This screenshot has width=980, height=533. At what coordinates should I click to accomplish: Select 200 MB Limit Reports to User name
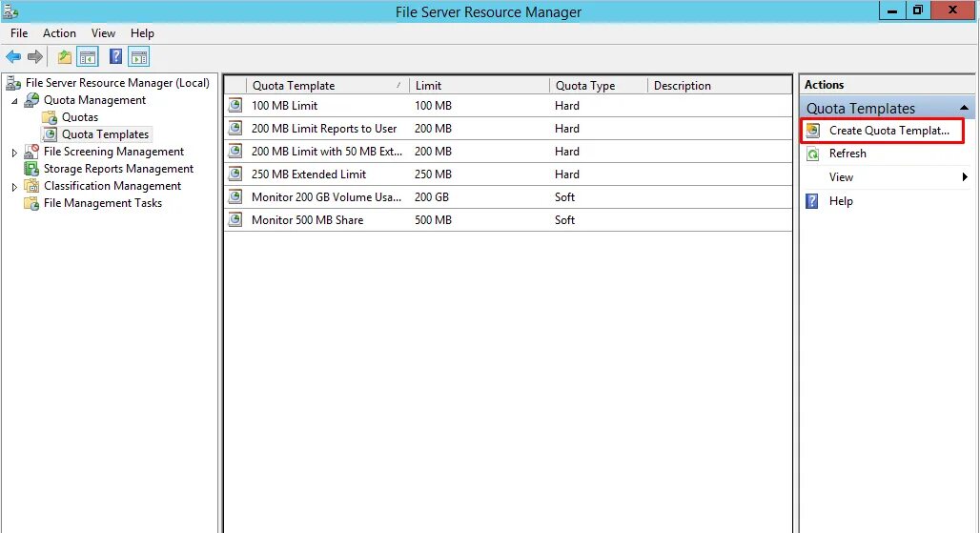(x=324, y=128)
